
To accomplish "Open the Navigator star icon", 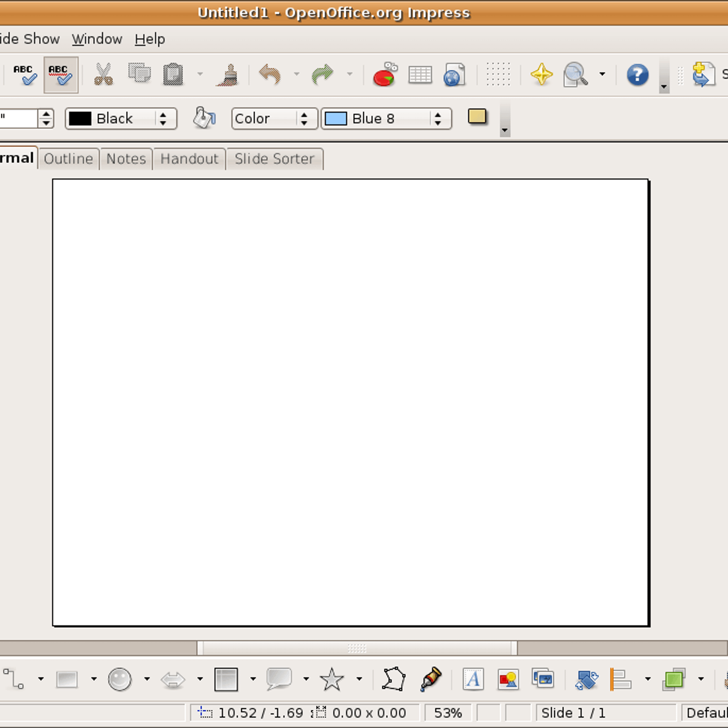I will 541,75.
